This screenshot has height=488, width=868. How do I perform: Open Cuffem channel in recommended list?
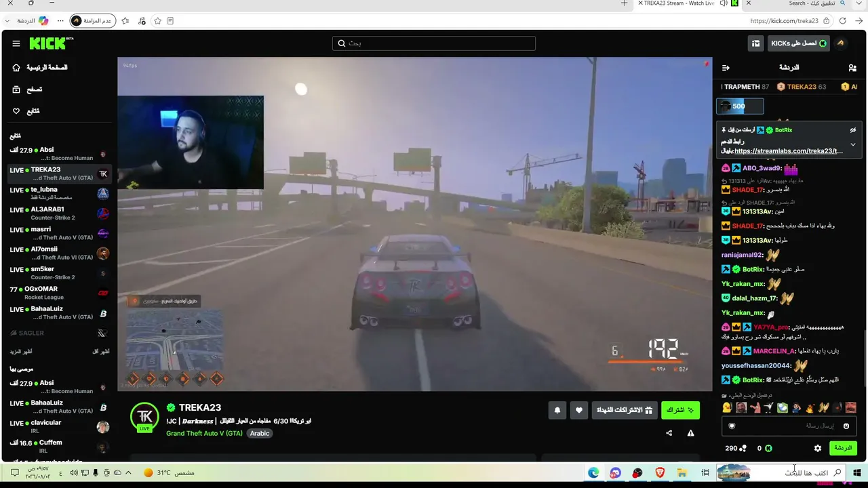pos(58,447)
